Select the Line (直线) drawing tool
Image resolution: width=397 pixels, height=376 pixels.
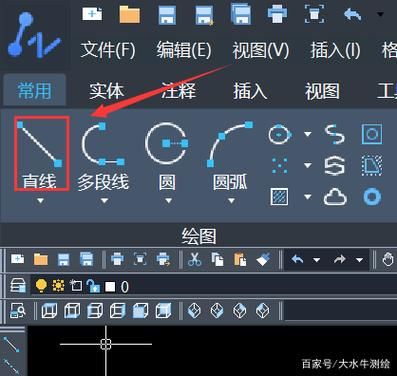41,154
